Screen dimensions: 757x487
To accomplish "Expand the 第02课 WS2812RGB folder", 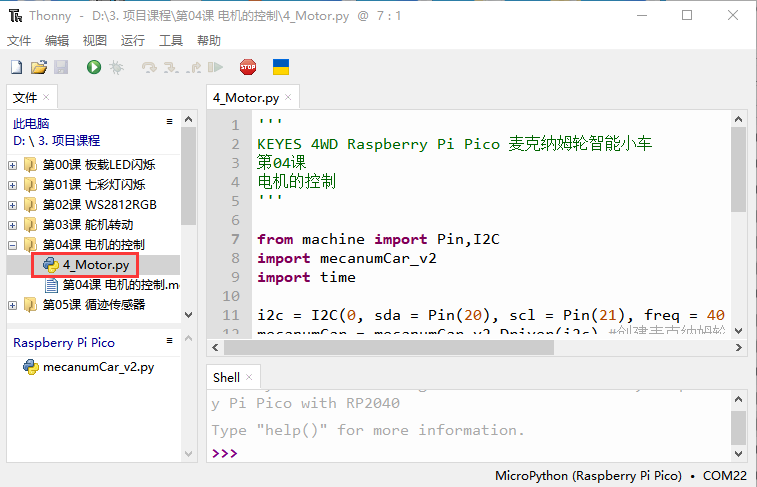I will [x=13, y=206].
